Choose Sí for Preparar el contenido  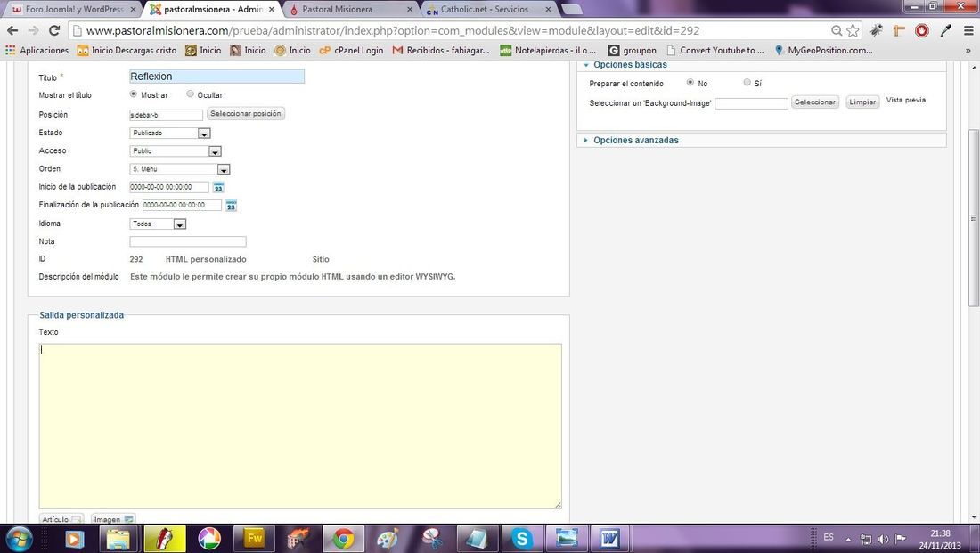747,82
